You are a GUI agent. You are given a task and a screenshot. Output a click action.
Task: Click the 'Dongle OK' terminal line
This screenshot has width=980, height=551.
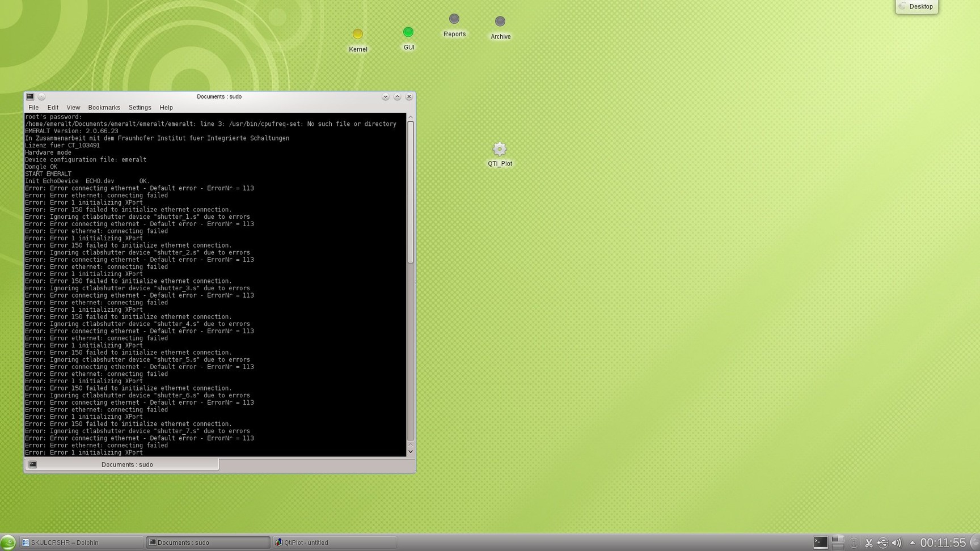click(x=41, y=167)
